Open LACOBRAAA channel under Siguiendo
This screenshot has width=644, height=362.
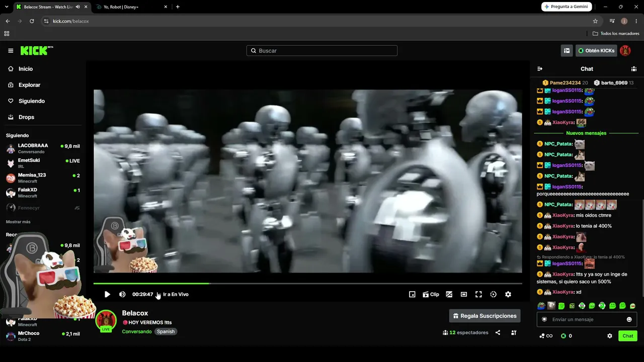pos(43,148)
